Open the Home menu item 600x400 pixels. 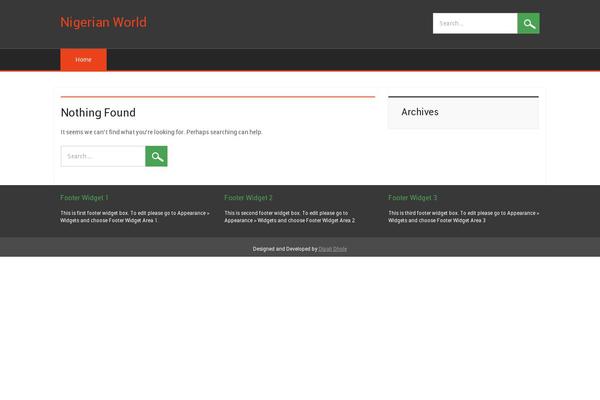click(x=83, y=60)
